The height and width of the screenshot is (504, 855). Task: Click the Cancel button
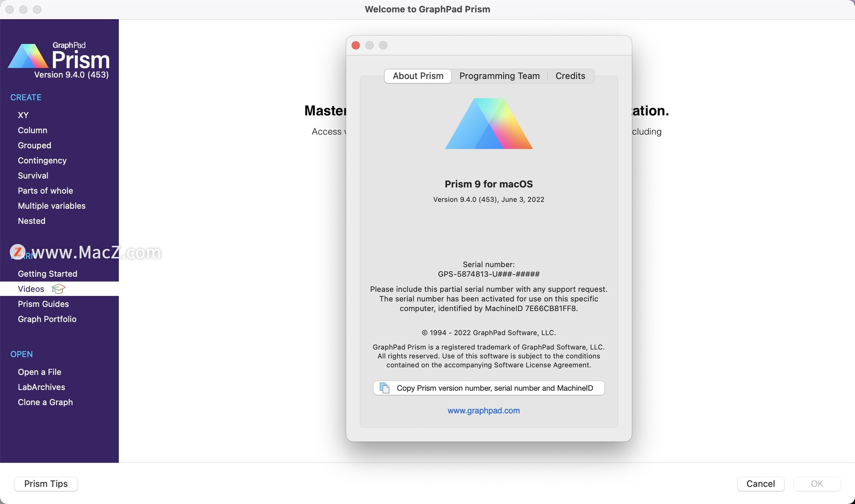tap(761, 484)
